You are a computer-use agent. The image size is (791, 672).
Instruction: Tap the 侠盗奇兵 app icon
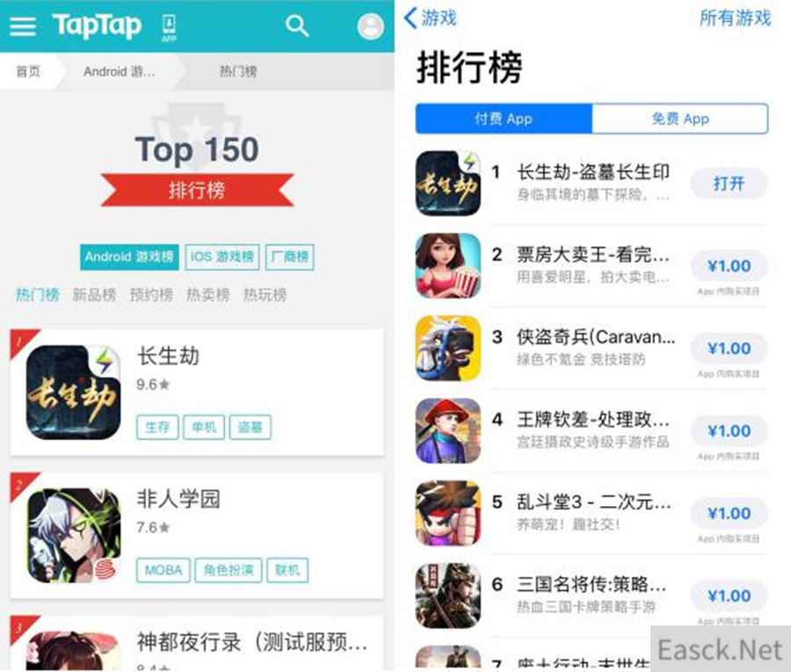(448, 349)
